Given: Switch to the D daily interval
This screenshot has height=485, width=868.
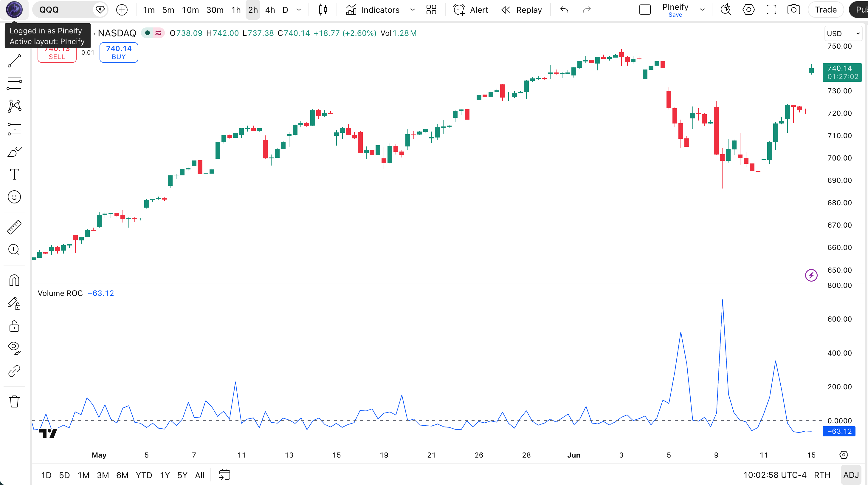Looking at the screenshot, I should point(285,10).
